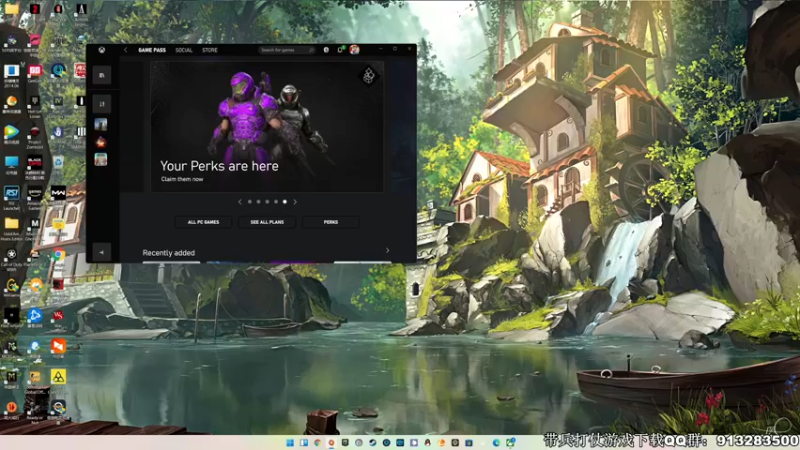Select the Recycle Bin desktop icon
800x450 pixels.
(x=58, y=164)
